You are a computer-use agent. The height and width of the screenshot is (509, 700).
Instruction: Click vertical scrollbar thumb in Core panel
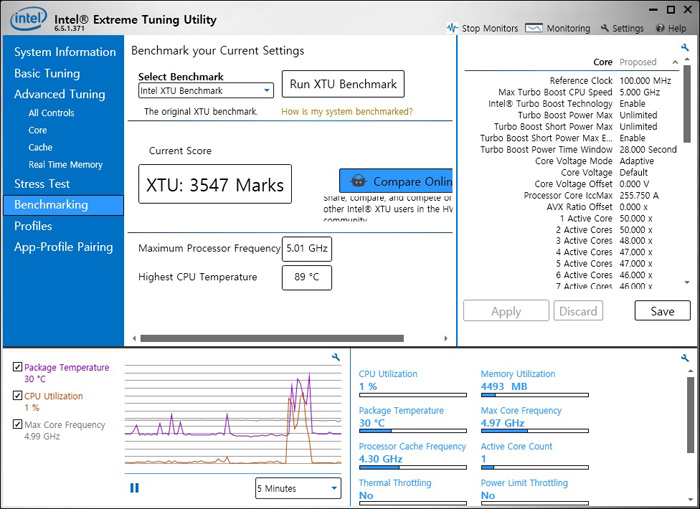(687, 104)
